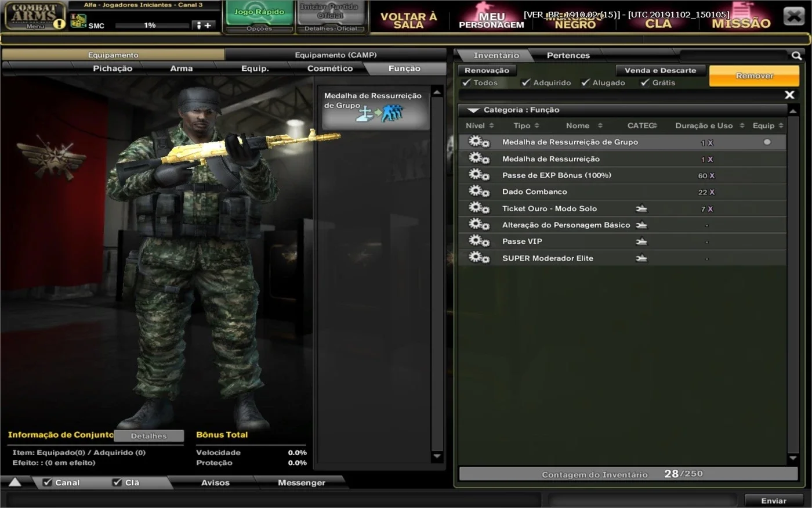
Task: Toggle the Alugado filter checkbox
Action: tap(585, 82)
